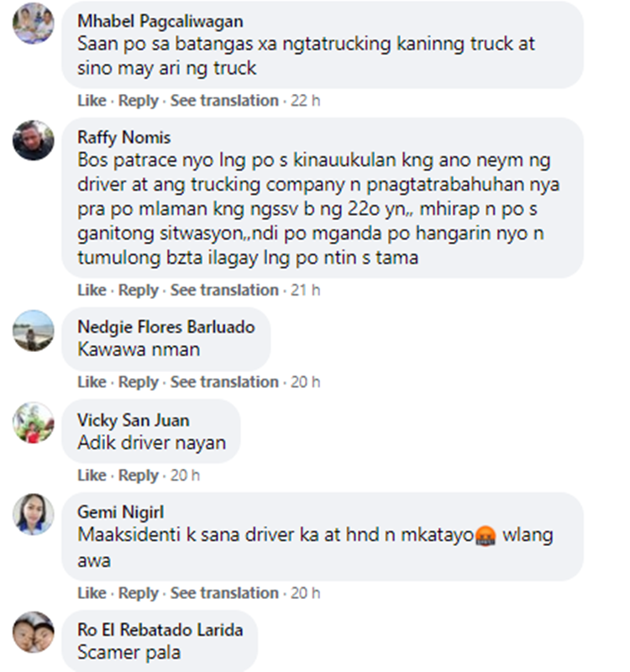Image resolution: width=630 pixels, height=672 pixels.
Task: Open Mhabel Pagcaliwagan's profile picture
Action: (34, 24)
